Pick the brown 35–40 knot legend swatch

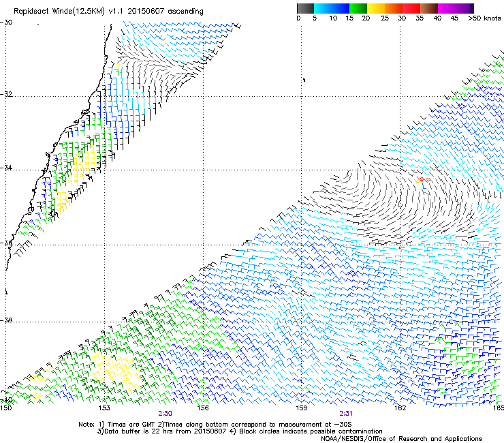429,8
